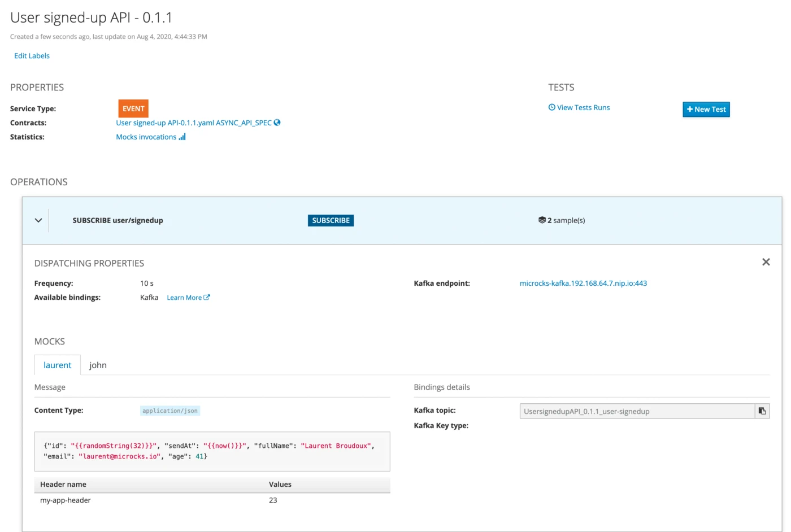Open the Learn More bindings link
This screenshot has width=791, height=532.
click(x=184, y=298)
